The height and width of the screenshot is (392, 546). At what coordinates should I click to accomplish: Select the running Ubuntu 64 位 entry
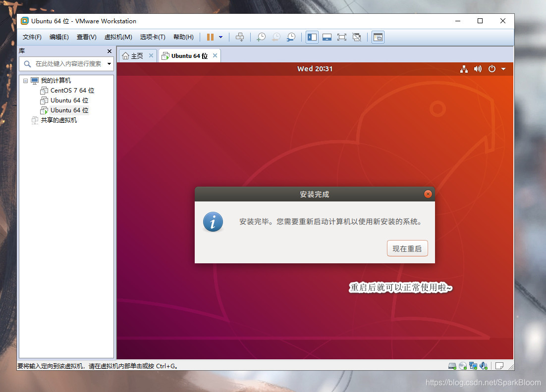point(69,110)
